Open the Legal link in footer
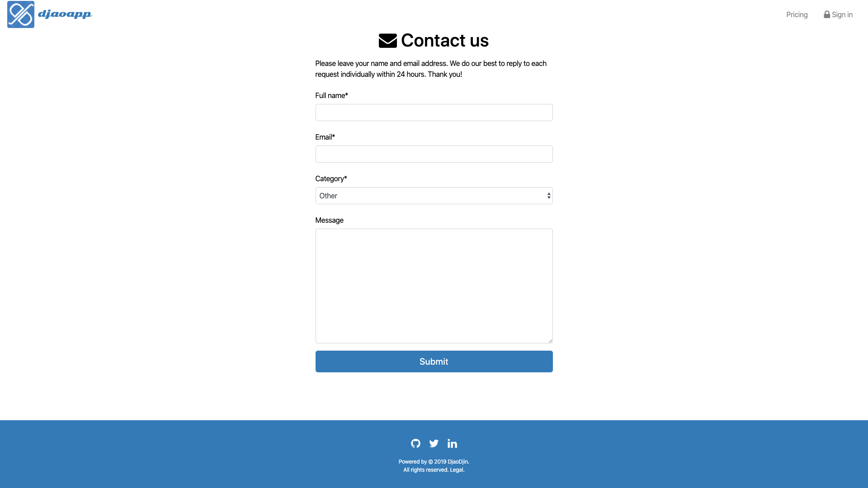 (456, 470)
